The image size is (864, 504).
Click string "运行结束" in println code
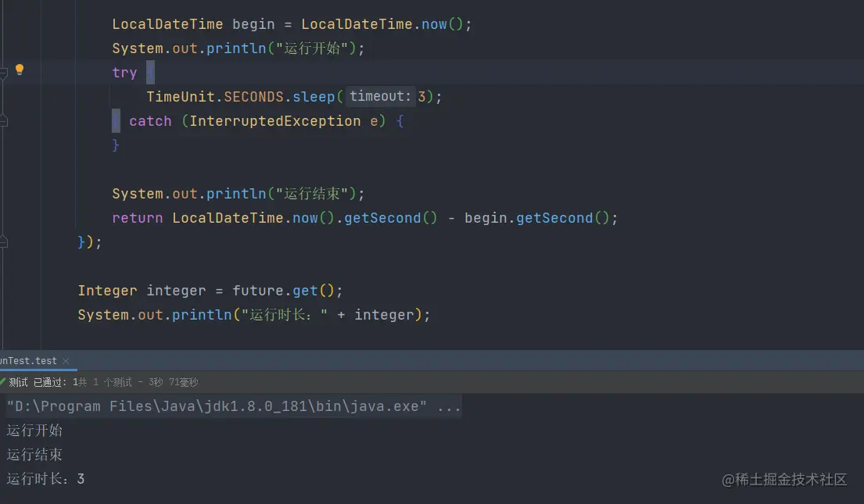[312, 194]
